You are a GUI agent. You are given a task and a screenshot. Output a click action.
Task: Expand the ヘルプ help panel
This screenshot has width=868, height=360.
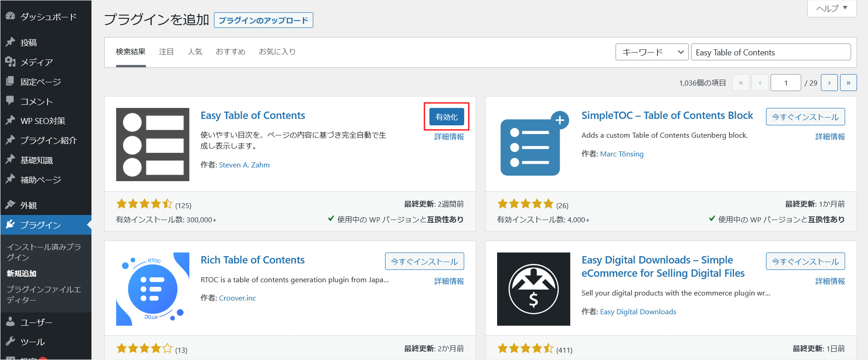(x=831, y=8)
